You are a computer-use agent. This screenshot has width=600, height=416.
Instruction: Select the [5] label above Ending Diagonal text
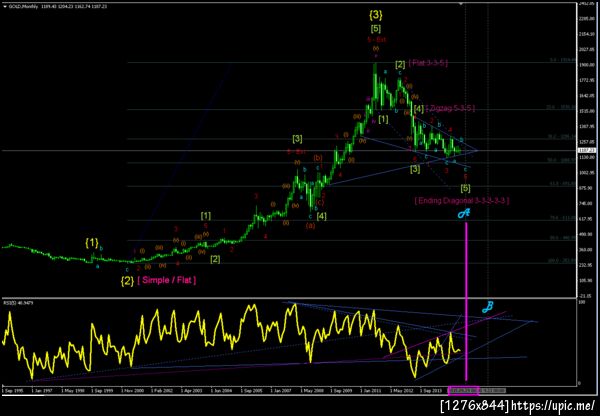tap(465, 188)
